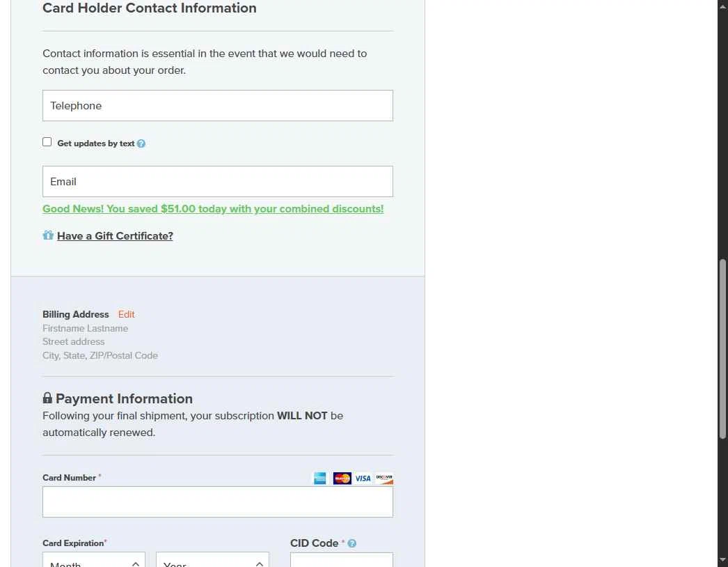The image size is (728, 567).
Task: Click help icon next to text updates
Action: click(x=141, y=144)
